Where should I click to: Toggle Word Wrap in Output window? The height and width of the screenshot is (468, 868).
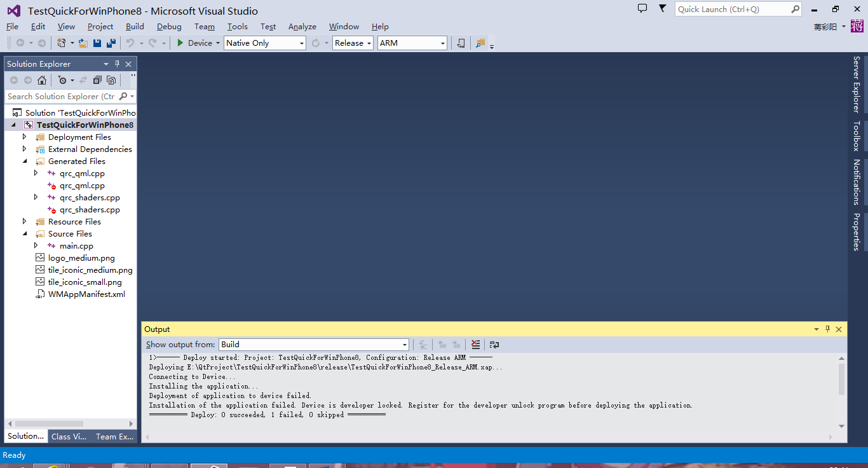(494, 345)
